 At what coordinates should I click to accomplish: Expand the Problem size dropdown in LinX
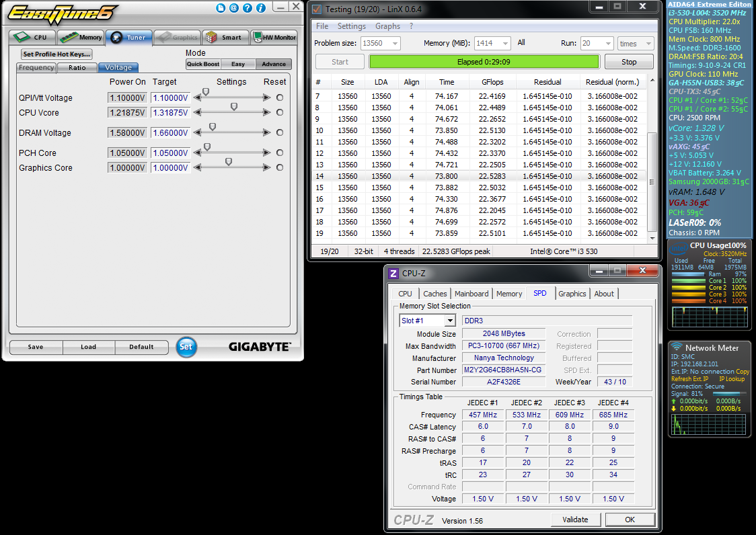coord(393,43)
